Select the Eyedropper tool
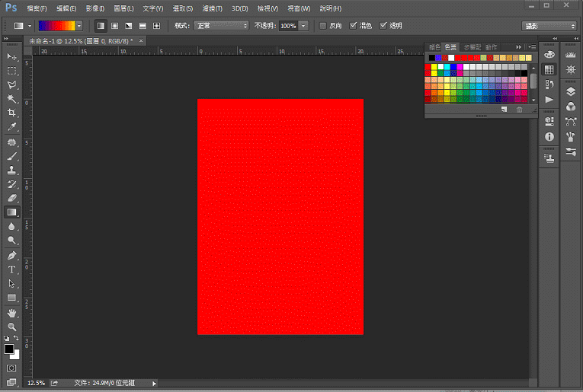This screenshot has width=583, height=392. 11,126
